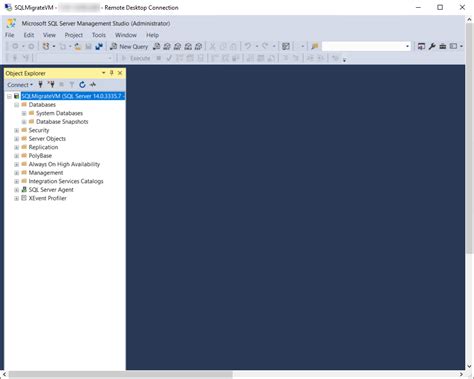
Task: Select the SQL Server Agent item
Action: point(51,190)
